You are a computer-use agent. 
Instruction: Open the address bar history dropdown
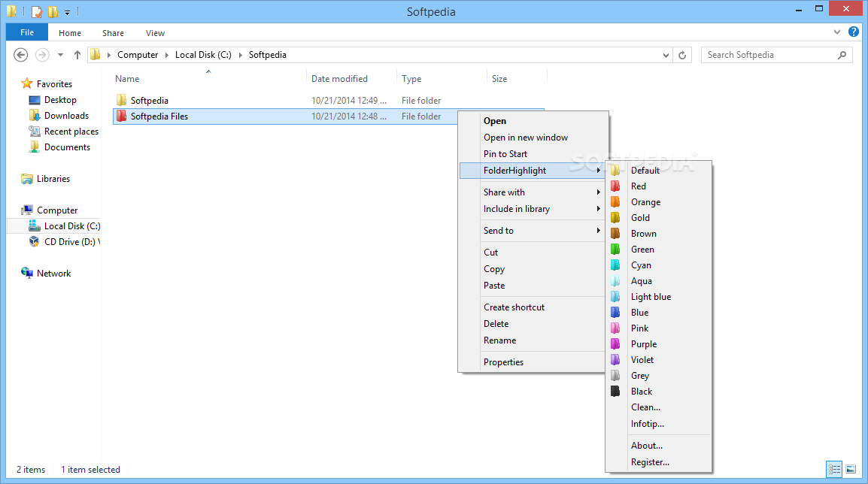(x=666, y=55)
